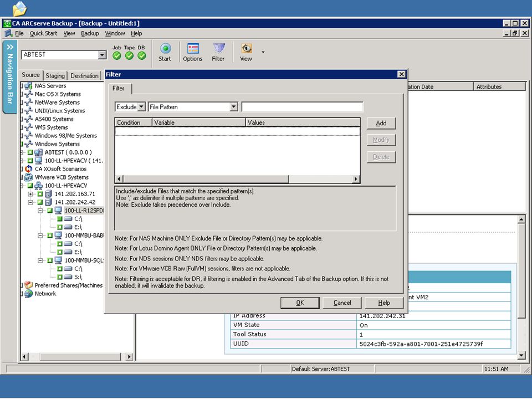Click the filter list scroll right arrow
Viewport: 532px width, 399px height.
point(356,179)
